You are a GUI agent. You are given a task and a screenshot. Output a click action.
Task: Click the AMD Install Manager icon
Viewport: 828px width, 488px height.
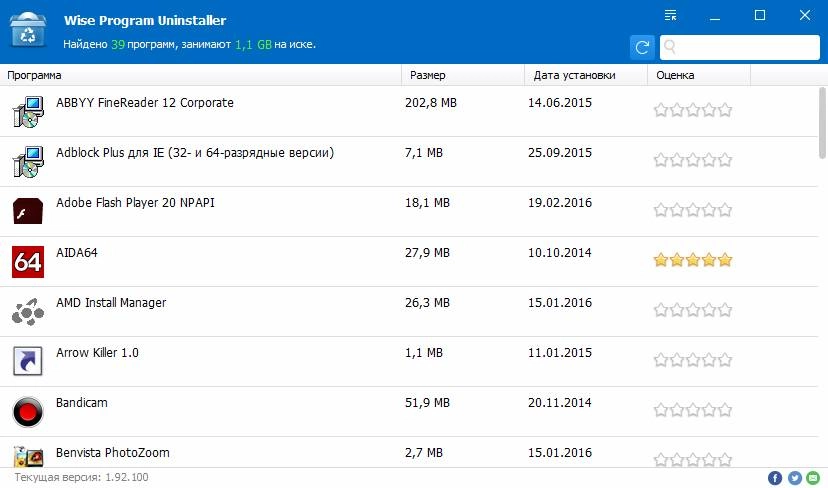click(x=28, y=312)
